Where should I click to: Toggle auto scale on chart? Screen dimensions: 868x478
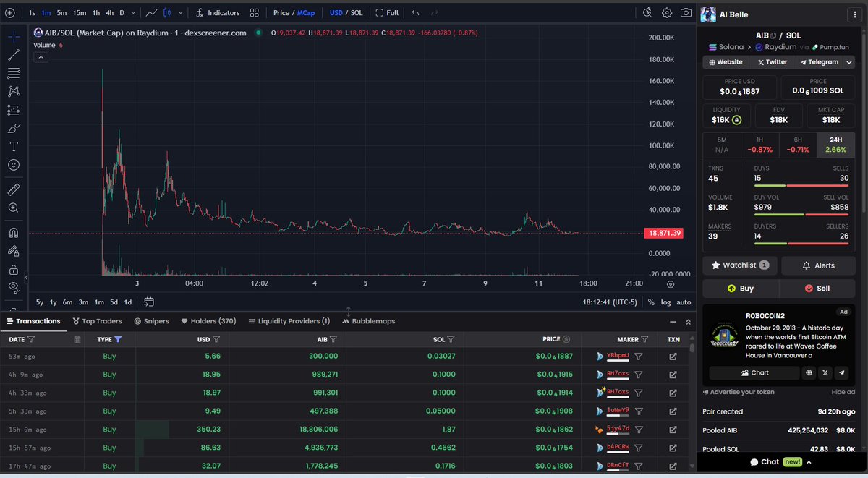[x=684, y=302]
